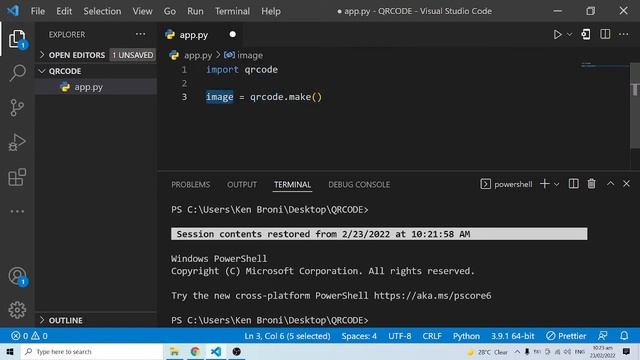Screen dimensions: 640x360
Task: Open the Manage gear icon
Action: coord(17,310)
